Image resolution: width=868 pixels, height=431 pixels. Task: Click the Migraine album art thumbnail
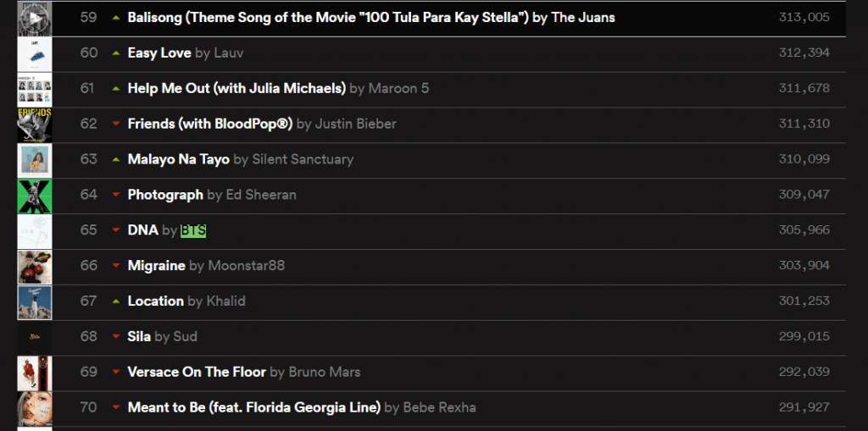click(x=35, y=267)
